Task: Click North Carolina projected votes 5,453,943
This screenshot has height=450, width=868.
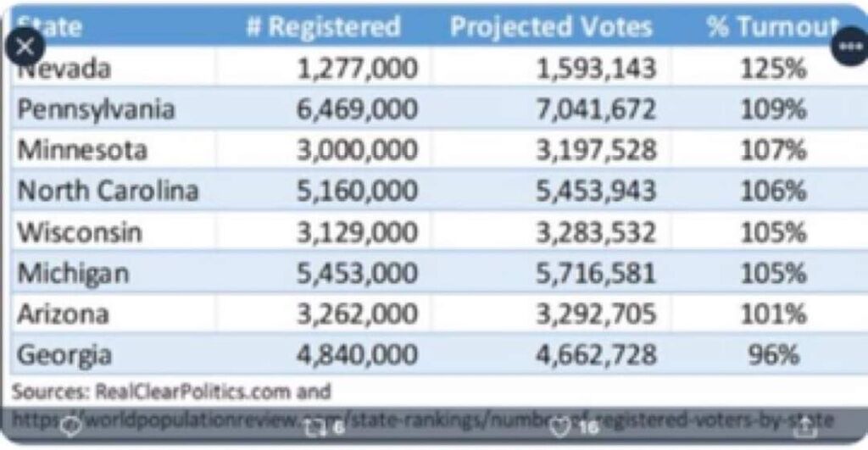Action: (x=596, y=191)
